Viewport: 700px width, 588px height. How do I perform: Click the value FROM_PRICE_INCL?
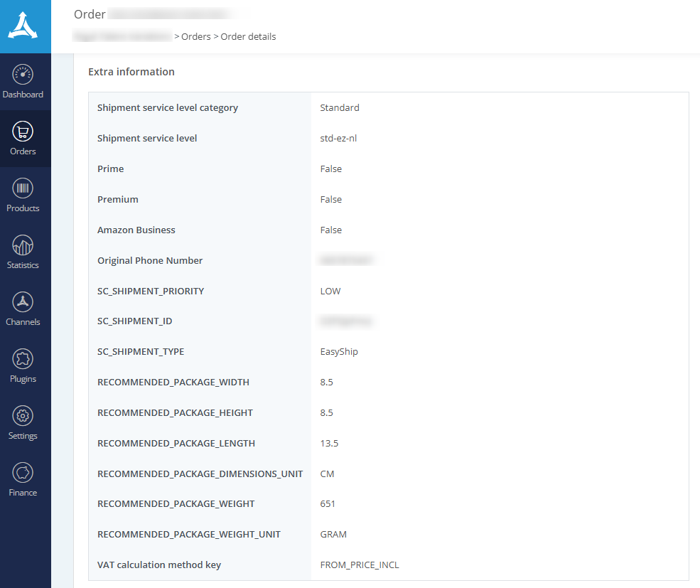point(360,565)
